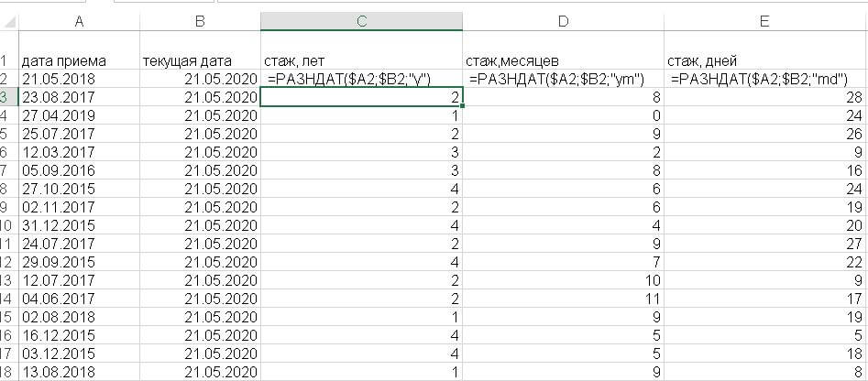Click current date cell in row 2
Image resolution: width=868 pixels, height=381 pixels.
pos(201,79)
